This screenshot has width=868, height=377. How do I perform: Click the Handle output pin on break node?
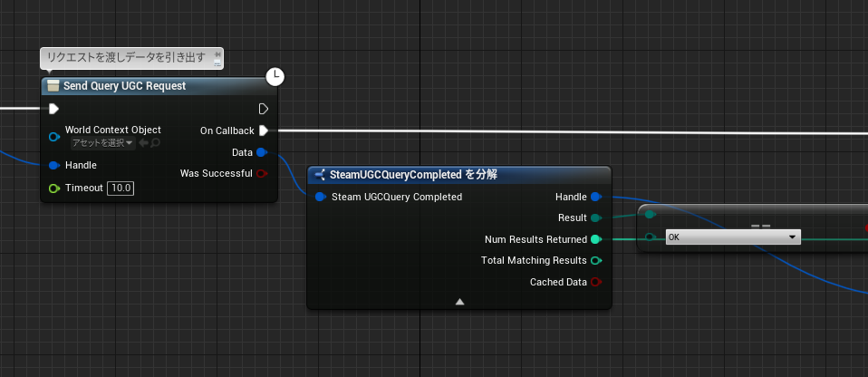coord(596,197)
